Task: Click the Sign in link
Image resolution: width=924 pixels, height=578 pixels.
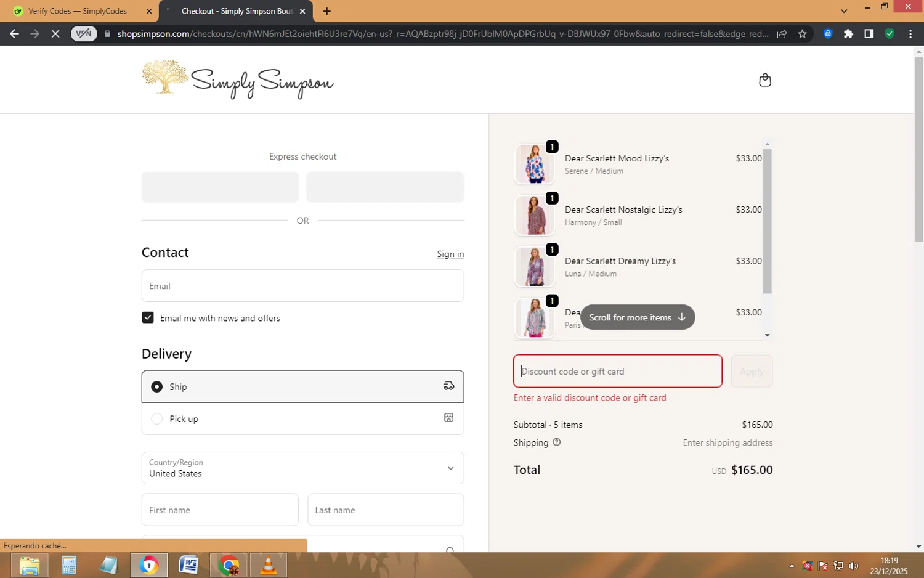Action: tap(450, 254)
